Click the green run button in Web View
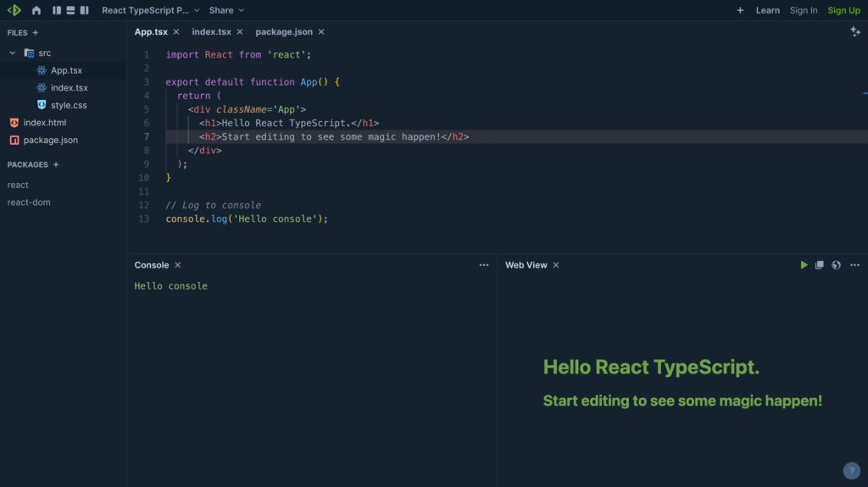Image resolution: width=868 pixels, height=487 pixels. coord(804,265)
